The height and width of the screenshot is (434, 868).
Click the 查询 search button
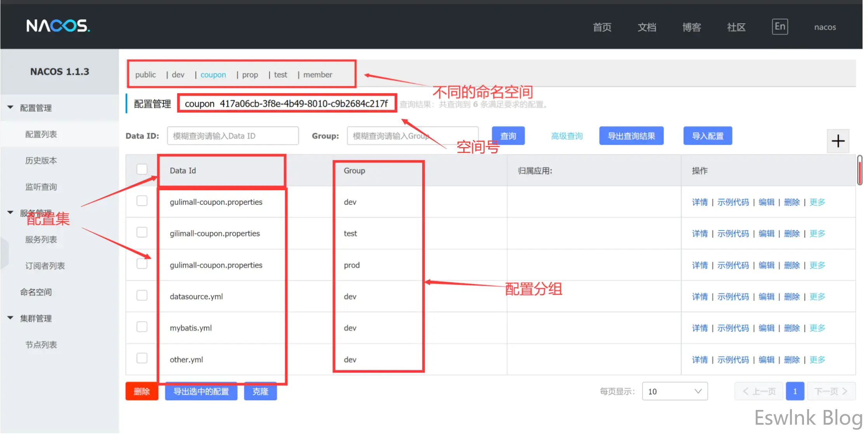(x=508, y=136)
